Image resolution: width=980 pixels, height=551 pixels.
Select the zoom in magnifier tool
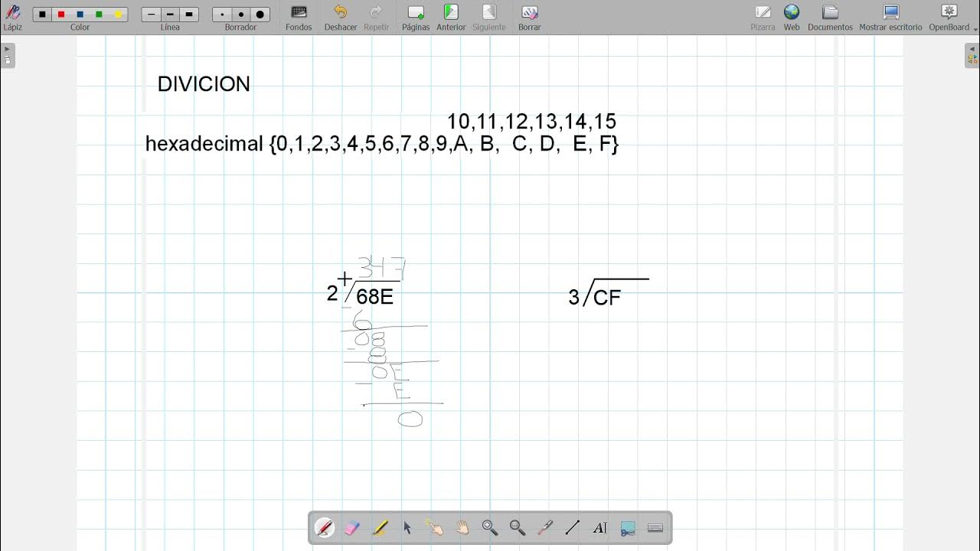coord(490,528)
